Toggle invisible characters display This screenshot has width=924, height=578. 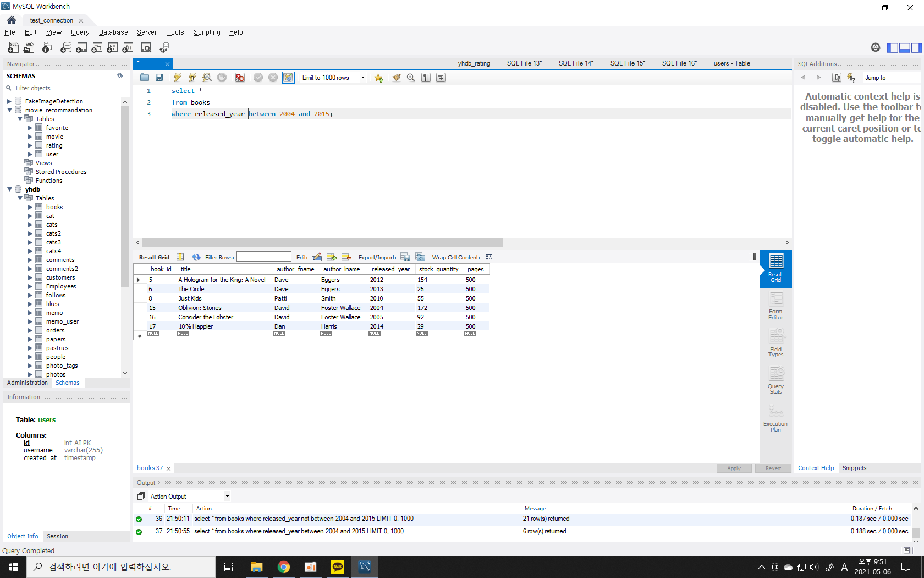[426, 78]
